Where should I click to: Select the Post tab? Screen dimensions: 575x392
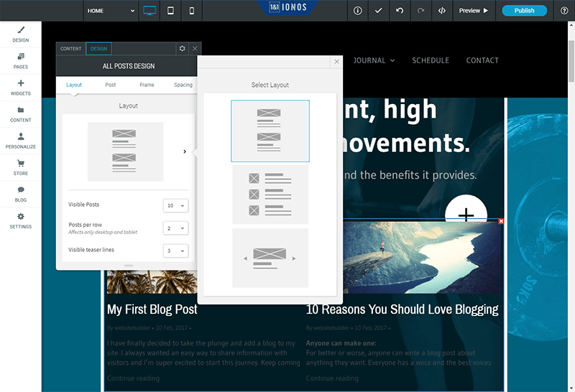(110, 85)
